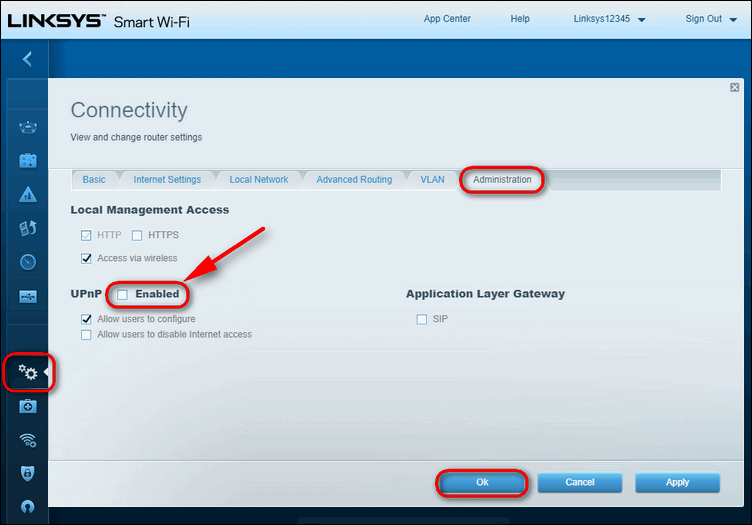The width and height of the screenshot is (752, 525).
Task: Click the Cancel button
Action: pos(580,482)
